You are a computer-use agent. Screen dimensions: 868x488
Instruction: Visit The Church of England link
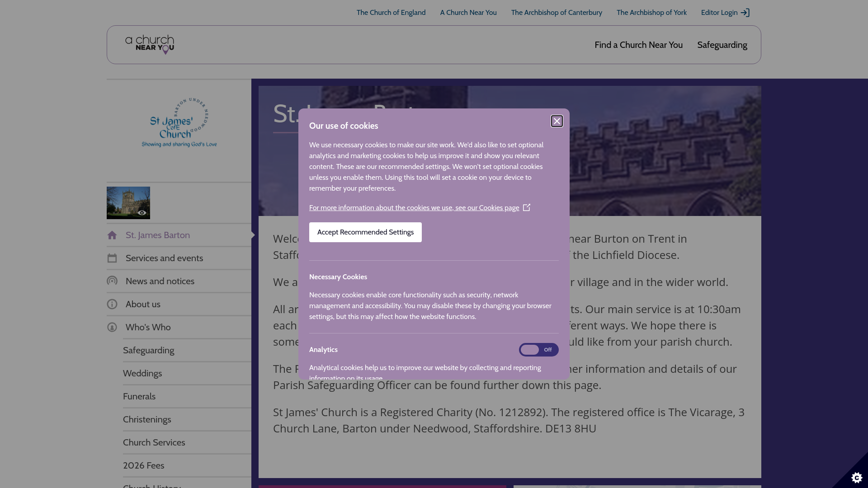click(391, 13)
